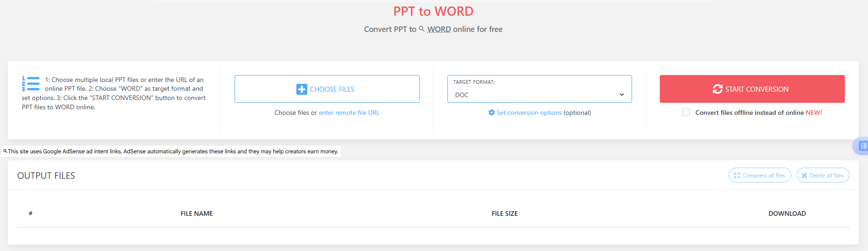Click the AdSense notice magnifier icon
Viewport: 868px width, 251px height.
5,151
